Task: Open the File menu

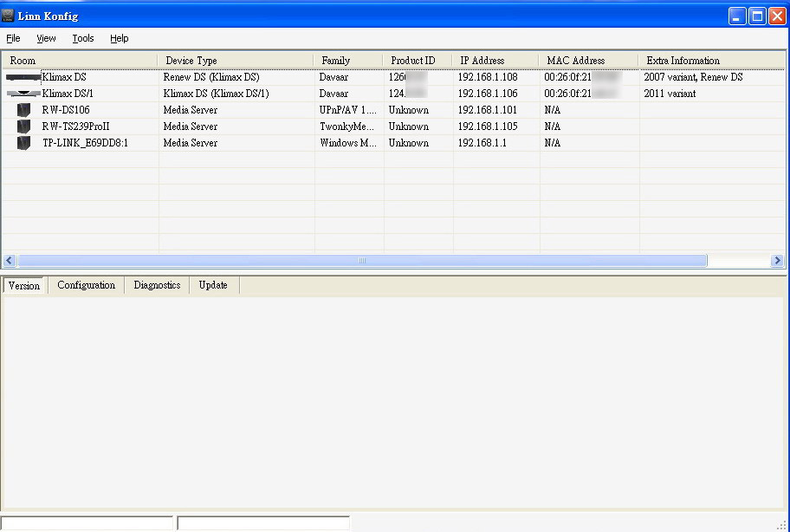Action: 13,38
